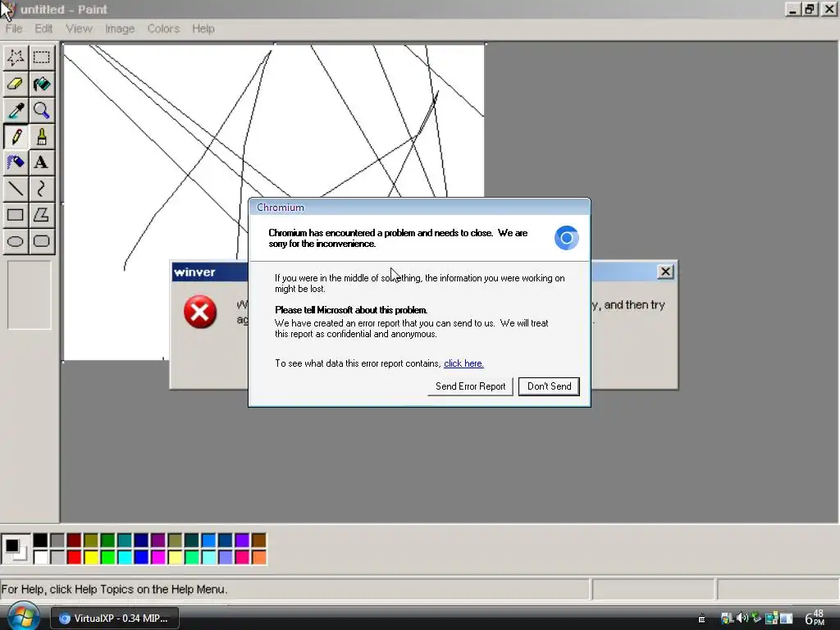The image size is (840, 630).
Task: Choose the Pencil tool
Action: point(16,136)
